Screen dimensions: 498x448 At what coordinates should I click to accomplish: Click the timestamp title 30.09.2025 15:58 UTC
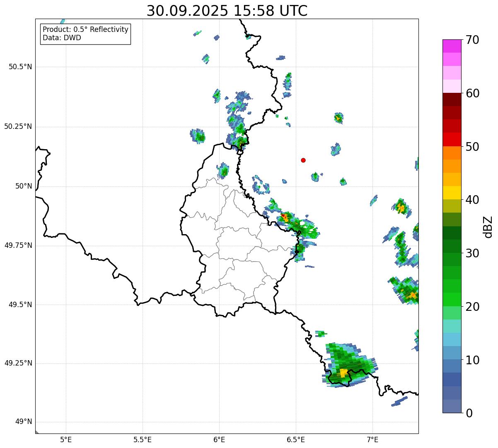tap(227, 11)
